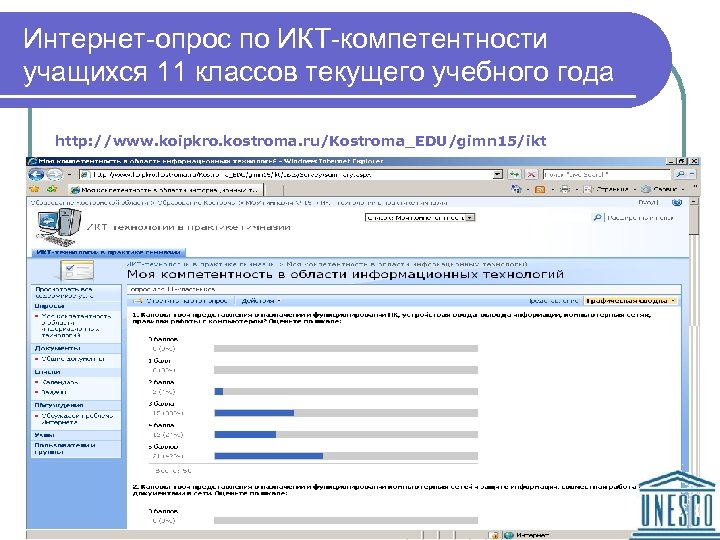Image resolution: width=720 pixels, height=540 pixels.
Task: Open the Favorites star icon
Action: [34, 189]
